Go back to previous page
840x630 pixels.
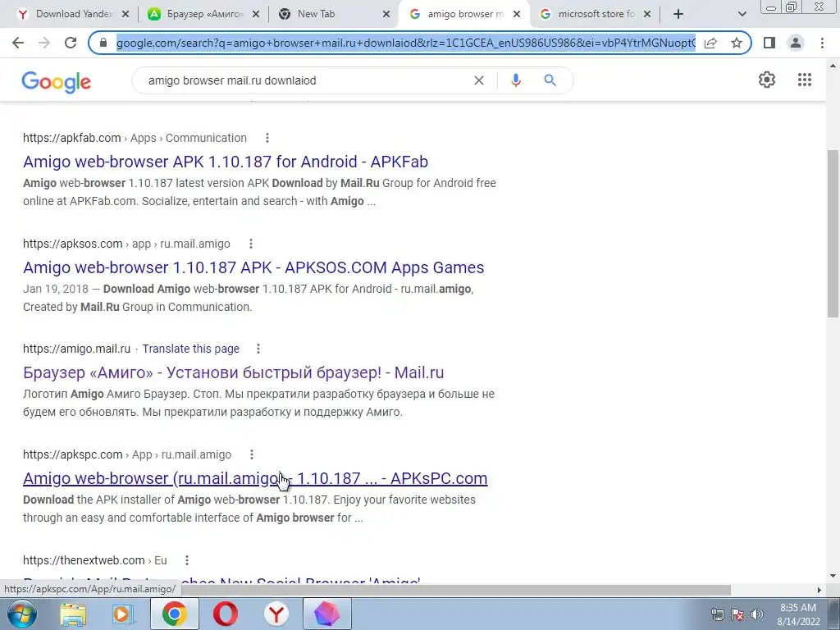(18, 43)
